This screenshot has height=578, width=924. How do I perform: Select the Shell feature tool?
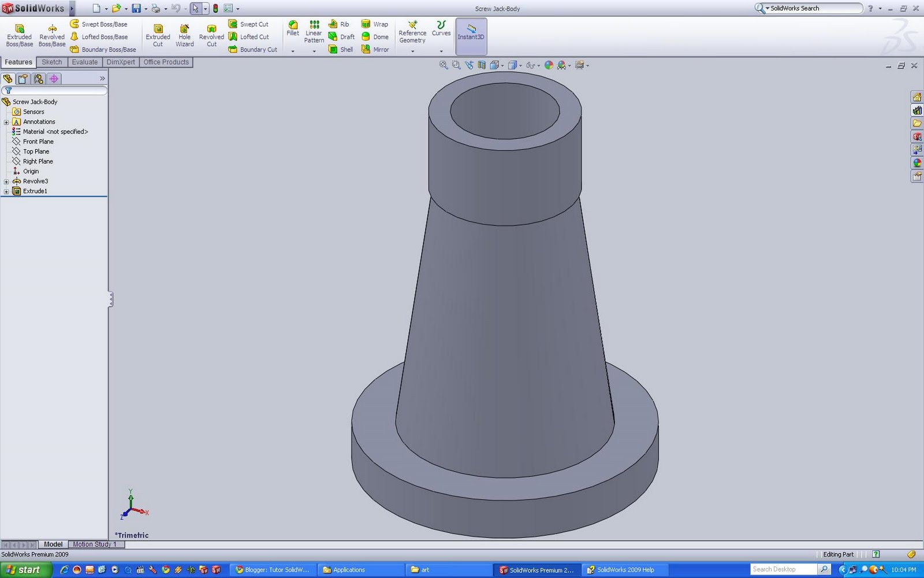click(x=341, y=50)
